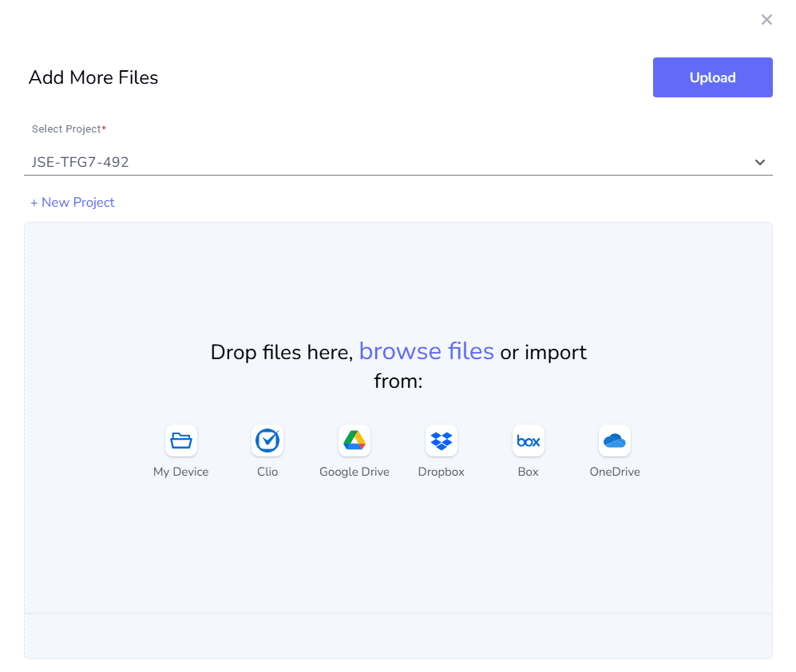This screenshot has width=796, height=672.
Task: Click the My Device folder icon
Action: coord(180,441)
